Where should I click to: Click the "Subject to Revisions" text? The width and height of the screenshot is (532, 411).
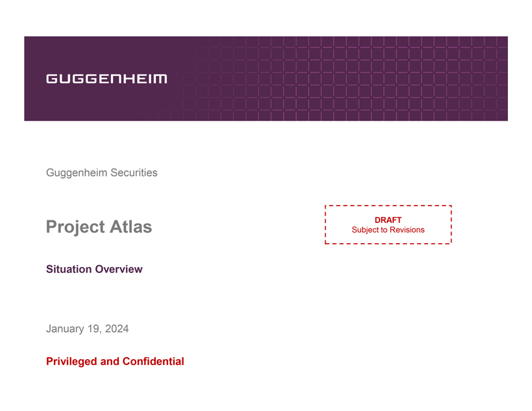pyautogui.click(x=388, y=230)
